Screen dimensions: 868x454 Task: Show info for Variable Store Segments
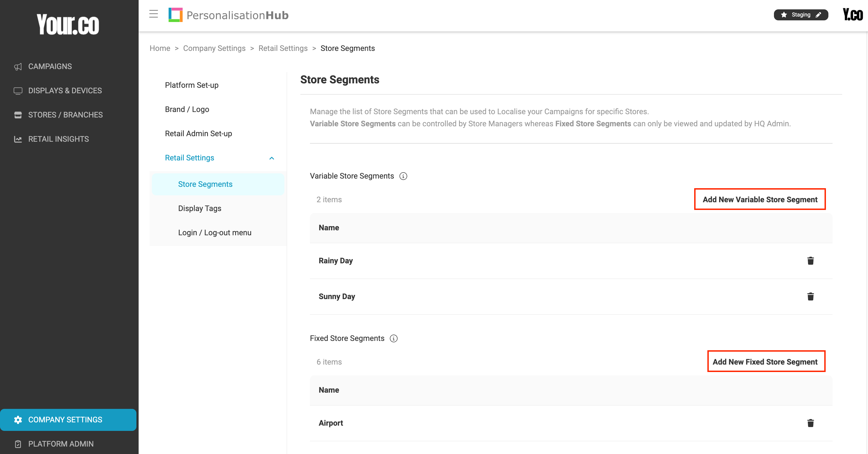[x=403, y=176]
